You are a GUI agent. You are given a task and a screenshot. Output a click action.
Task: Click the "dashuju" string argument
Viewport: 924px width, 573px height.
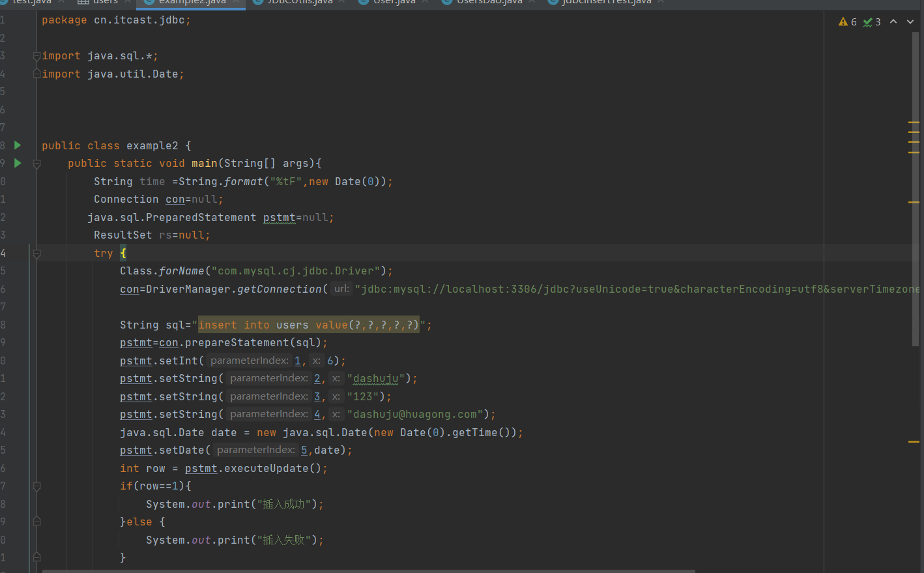(x=375, y=379)
